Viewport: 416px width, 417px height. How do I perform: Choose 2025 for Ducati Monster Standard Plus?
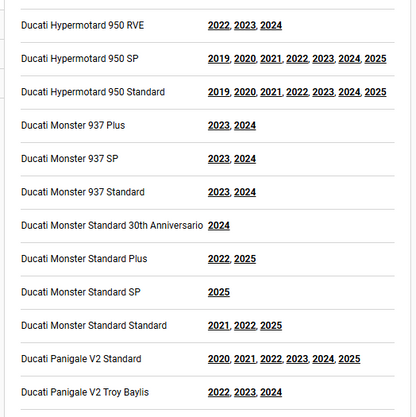coord(245,259)
